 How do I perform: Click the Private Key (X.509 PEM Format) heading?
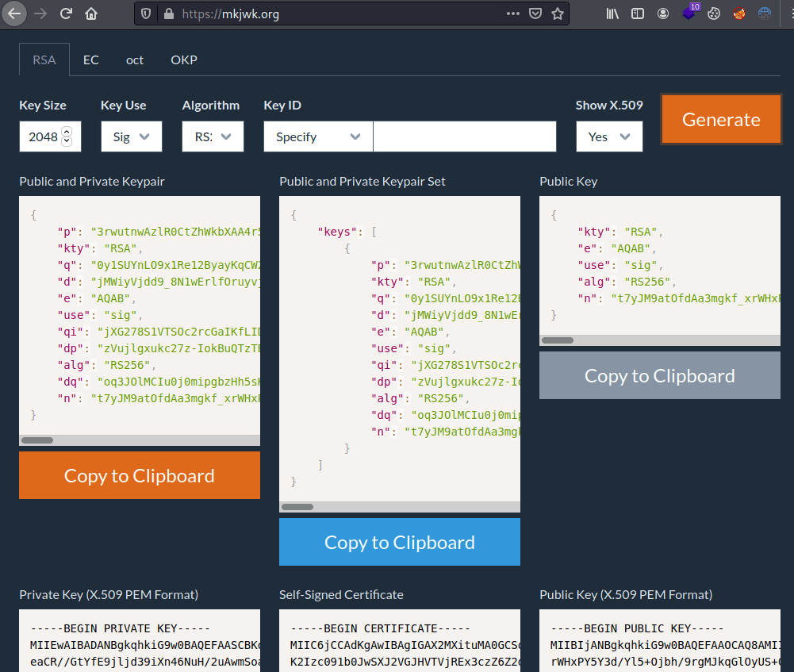(109, 594)
